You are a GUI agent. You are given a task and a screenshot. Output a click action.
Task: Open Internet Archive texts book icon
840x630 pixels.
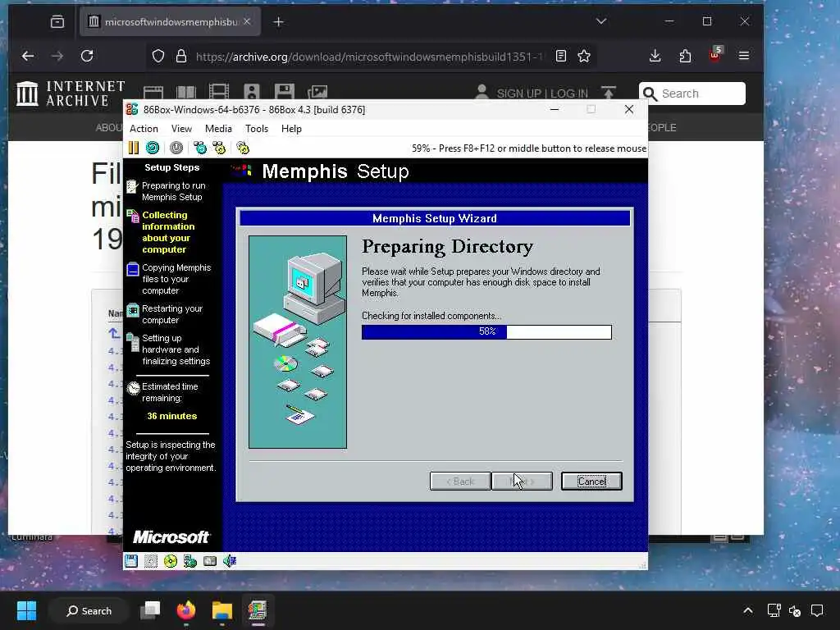[186, 92]
